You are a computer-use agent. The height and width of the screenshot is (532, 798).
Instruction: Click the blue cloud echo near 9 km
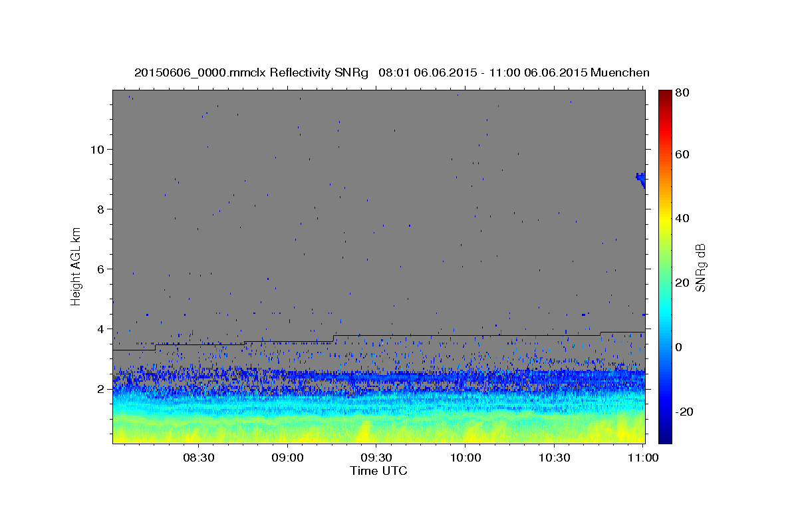point(640,178)
